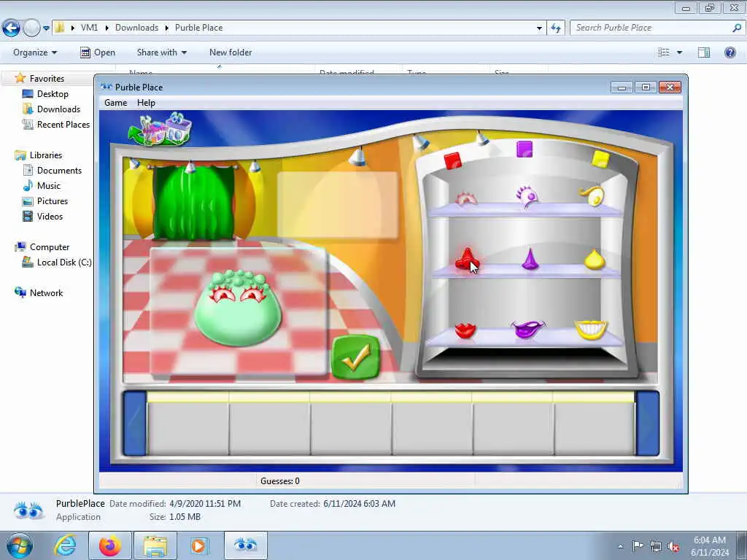Change the view using the views icon
747x560 pixels.
point(664,52)
